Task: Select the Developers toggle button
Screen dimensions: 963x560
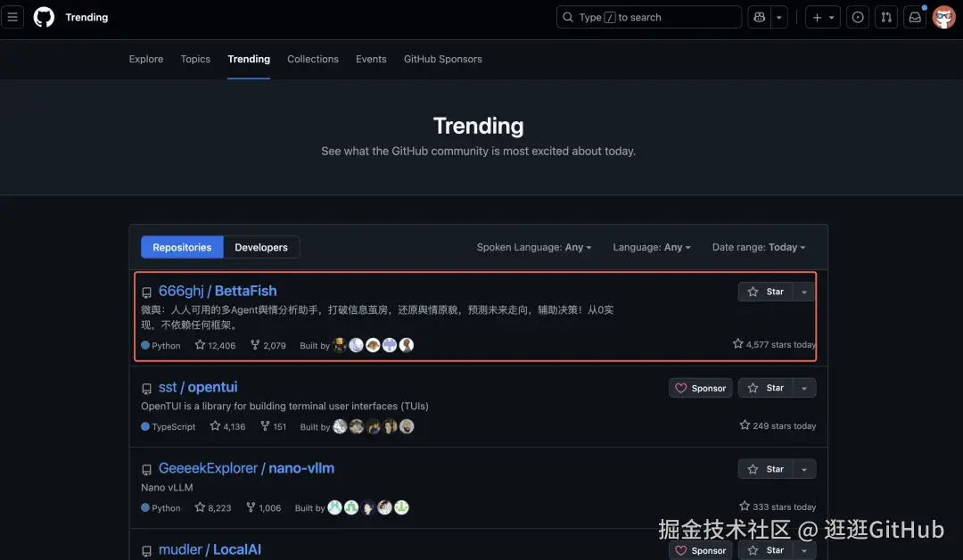Action: tap(261, 247)
